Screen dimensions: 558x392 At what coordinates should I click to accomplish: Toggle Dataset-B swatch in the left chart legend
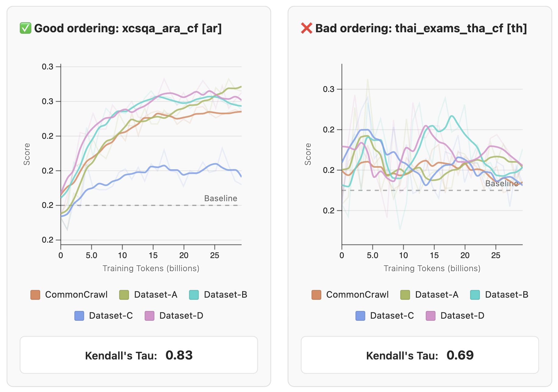pyautogui.click(x=194, y=295)
